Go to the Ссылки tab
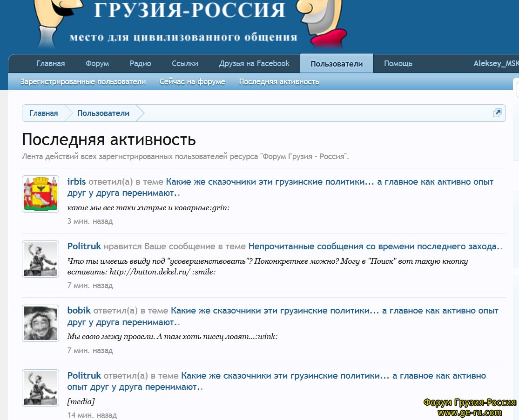Screen dimensions: 519x420 185,64
